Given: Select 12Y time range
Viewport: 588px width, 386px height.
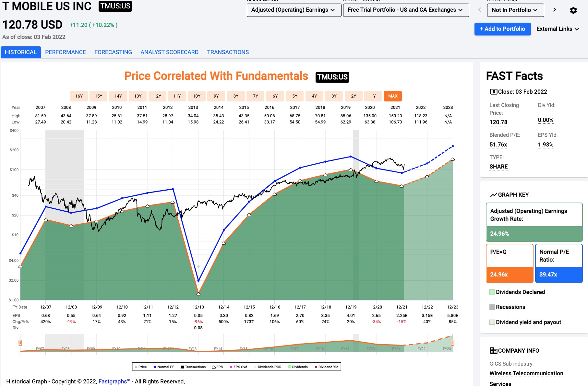Looking at the screenshot, I should click(157, 96).
